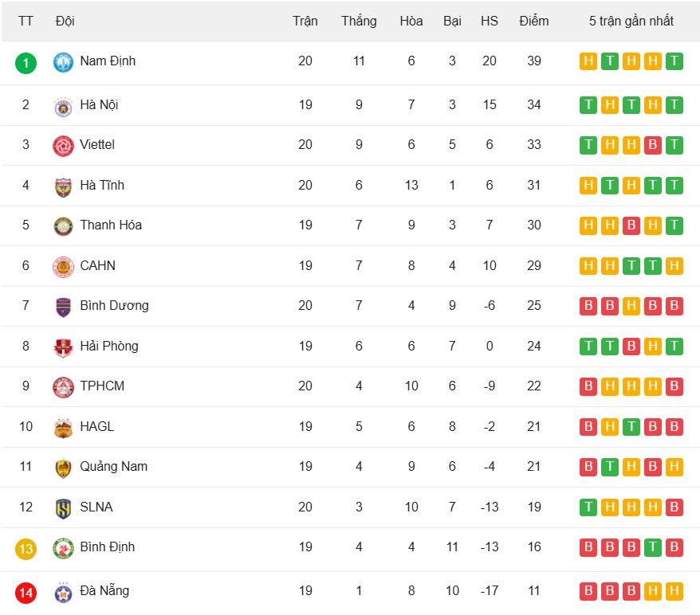Viewport: 700px width, 615px height.
Task: Click the SLNA team logo
Action: click(63, 508)
